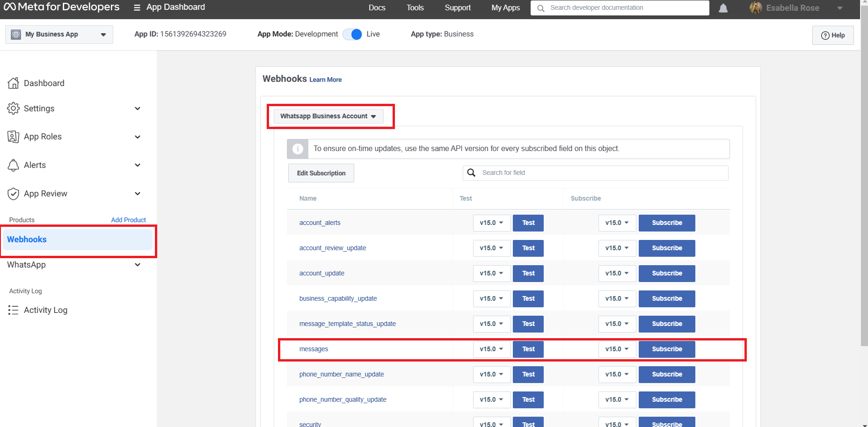Click Esabella Rose profile avatar
The height and width of the screenshot is (427, 868).
point(756,7)
